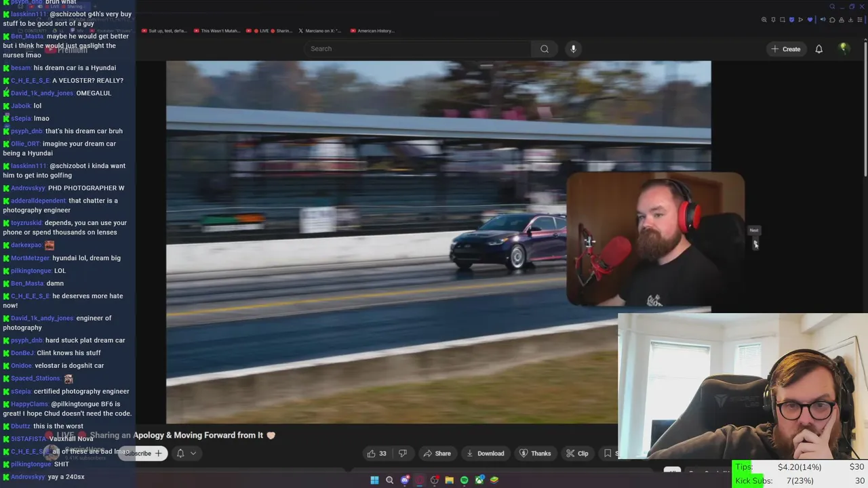
Task: Expand channel notification bell dropdown
Action: coord(186,453)
